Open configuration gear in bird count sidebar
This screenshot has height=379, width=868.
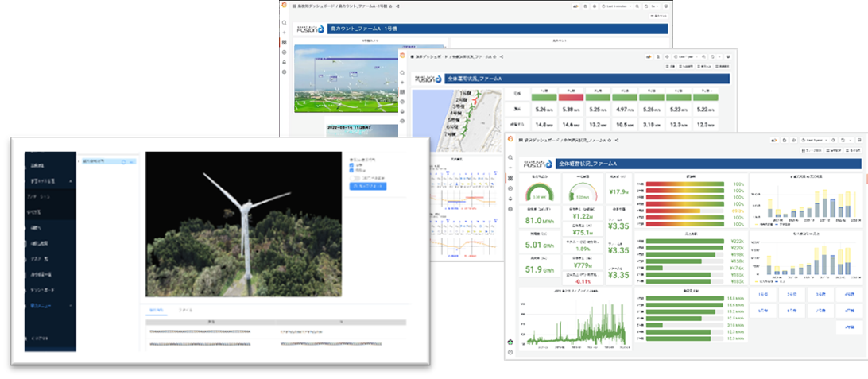[x=284, y=72]
